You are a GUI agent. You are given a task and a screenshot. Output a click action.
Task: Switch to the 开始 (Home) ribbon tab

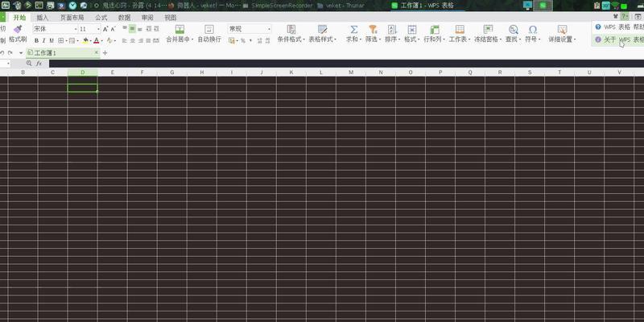[x=19, y=18]
